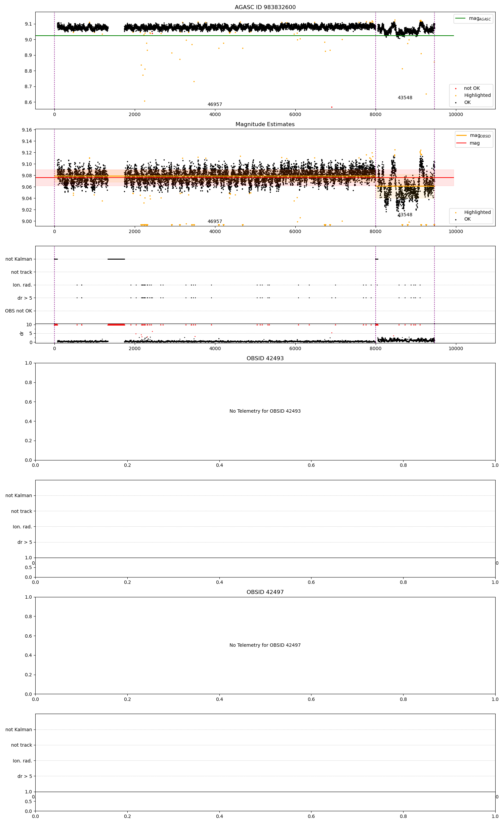Click the title 'AGASC ID 983832600'
The image size is (504, 824).
pyautogui.click(x=265, y=7)
